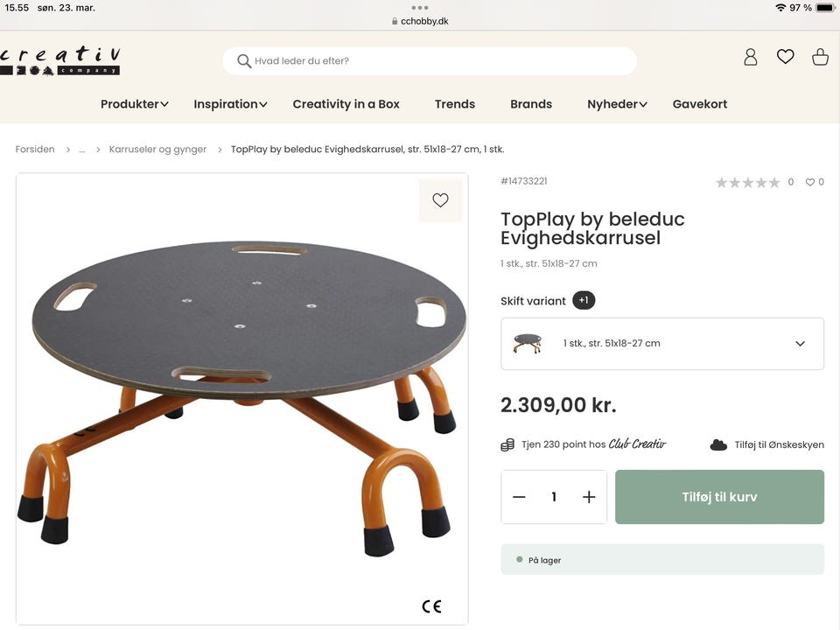Open Creativity in a Box
The image size is (840, 630).
pos(346,104)
